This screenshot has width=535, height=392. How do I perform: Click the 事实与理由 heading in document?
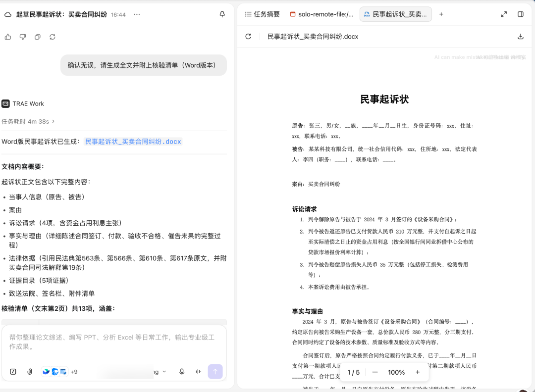pos(308,311)
